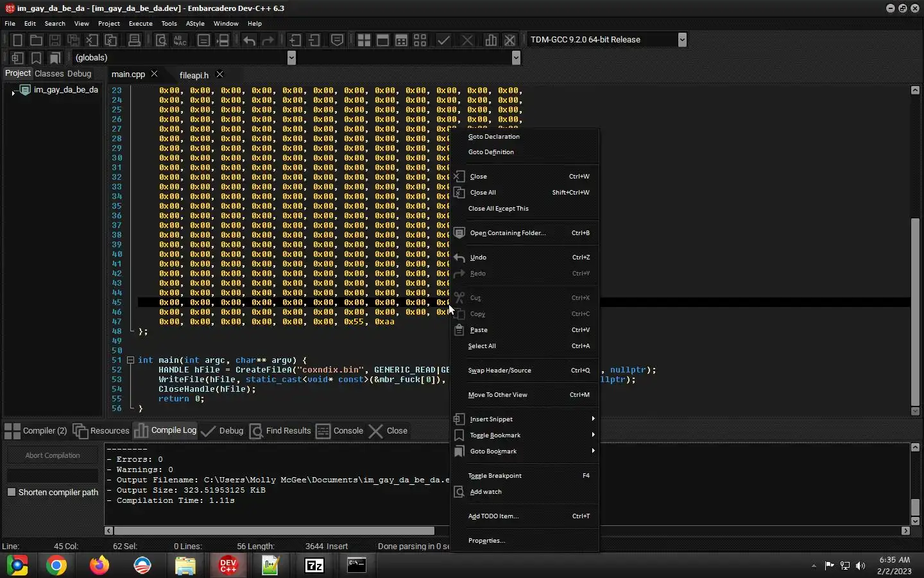
Task: Open the (globals) scope dropdown
Action: 291,58
